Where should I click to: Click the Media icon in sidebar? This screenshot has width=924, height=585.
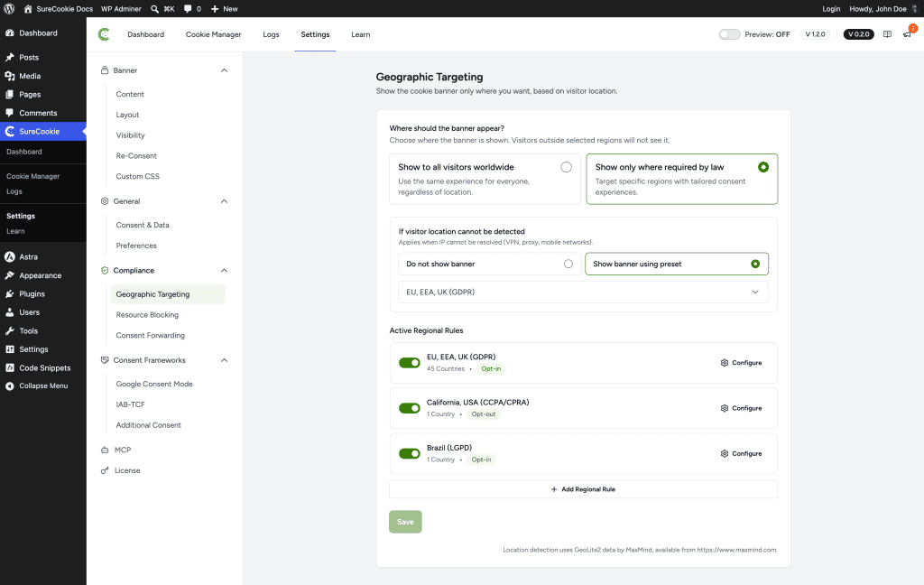pos(9,76)
